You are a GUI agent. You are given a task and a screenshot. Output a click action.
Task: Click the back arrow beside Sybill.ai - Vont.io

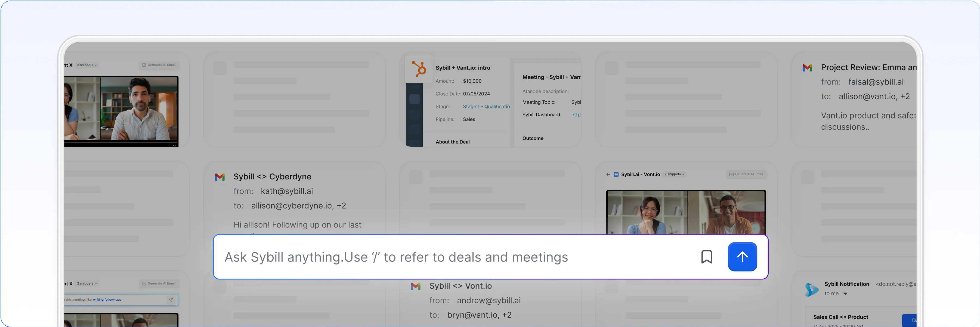click(x=608, y=175)
